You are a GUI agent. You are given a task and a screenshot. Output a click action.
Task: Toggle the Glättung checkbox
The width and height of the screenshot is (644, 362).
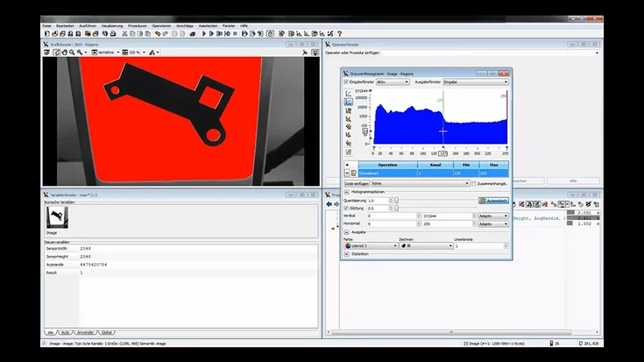tap(347, 208)
